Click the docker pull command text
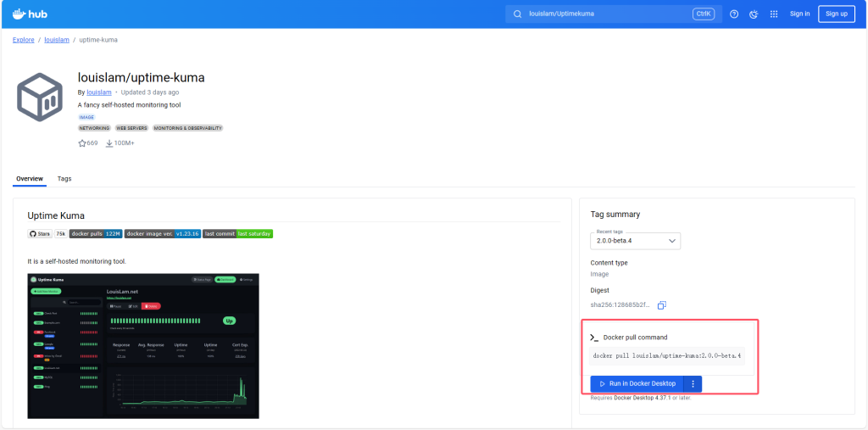The image size is (868, 430). tap(667, 355)
